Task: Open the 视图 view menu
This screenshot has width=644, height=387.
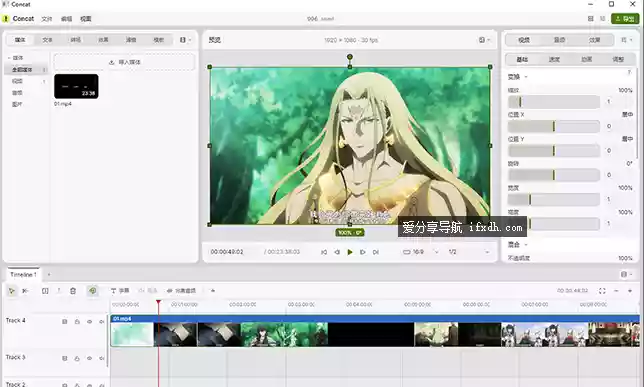Action: point(85,19)
